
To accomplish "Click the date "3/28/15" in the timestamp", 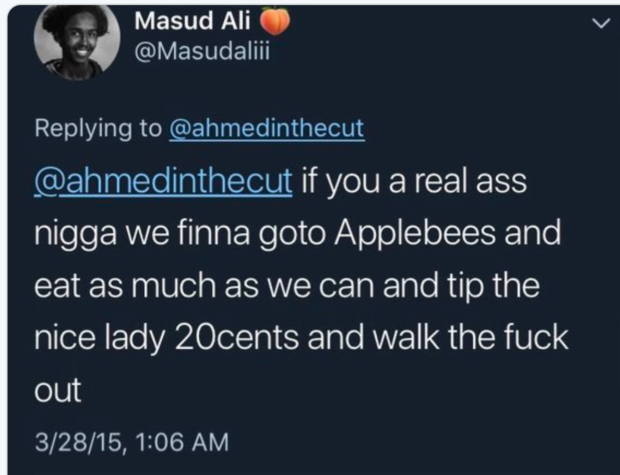I will click(x=75, y=440).
